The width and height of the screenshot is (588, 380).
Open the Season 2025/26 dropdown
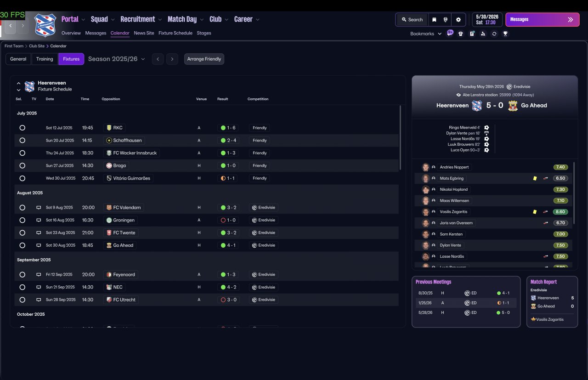point(117,59)
